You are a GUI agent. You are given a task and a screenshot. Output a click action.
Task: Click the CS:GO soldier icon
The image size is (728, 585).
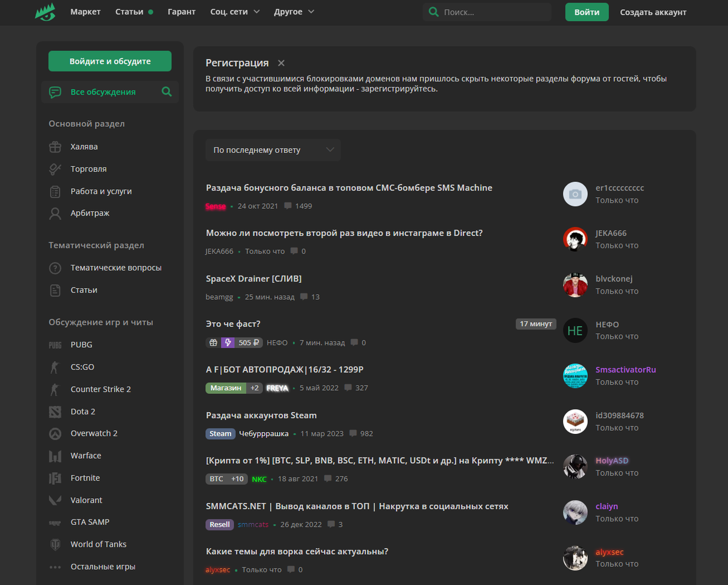55,367
